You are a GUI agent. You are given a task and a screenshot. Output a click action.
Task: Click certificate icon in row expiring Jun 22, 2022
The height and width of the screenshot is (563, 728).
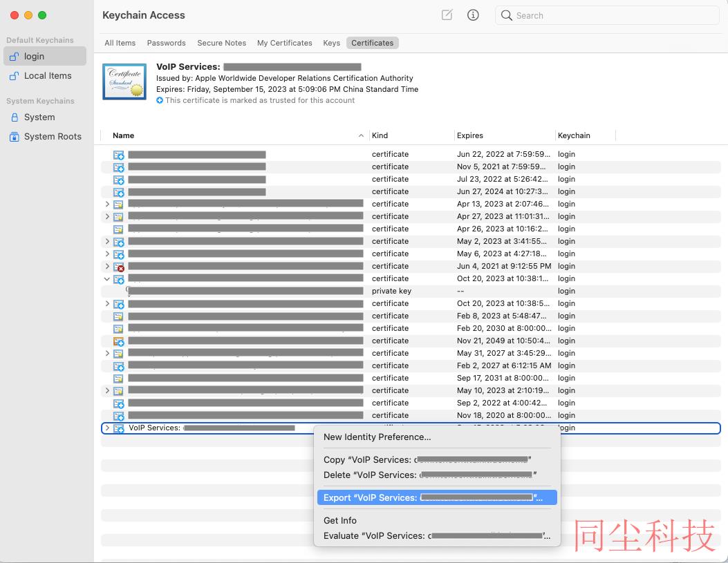pos(119,155)
